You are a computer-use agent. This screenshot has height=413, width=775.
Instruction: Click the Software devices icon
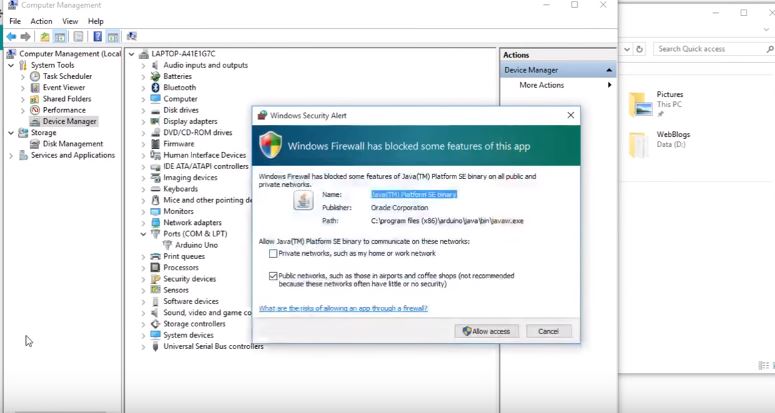[155, 301]
